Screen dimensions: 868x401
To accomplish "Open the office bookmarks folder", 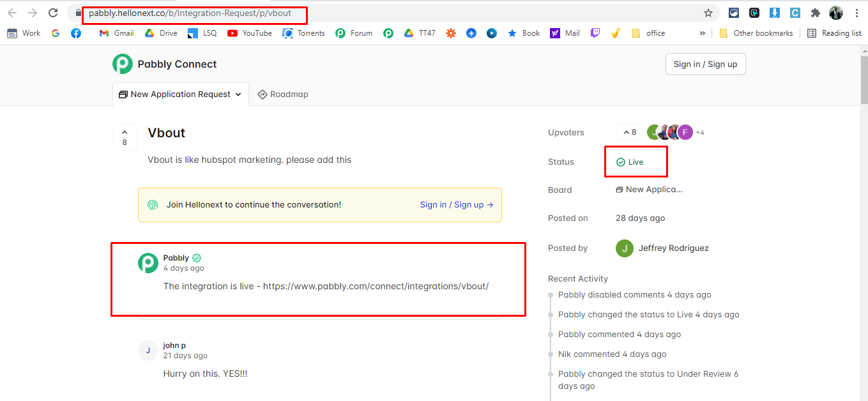I will point(648,33).
